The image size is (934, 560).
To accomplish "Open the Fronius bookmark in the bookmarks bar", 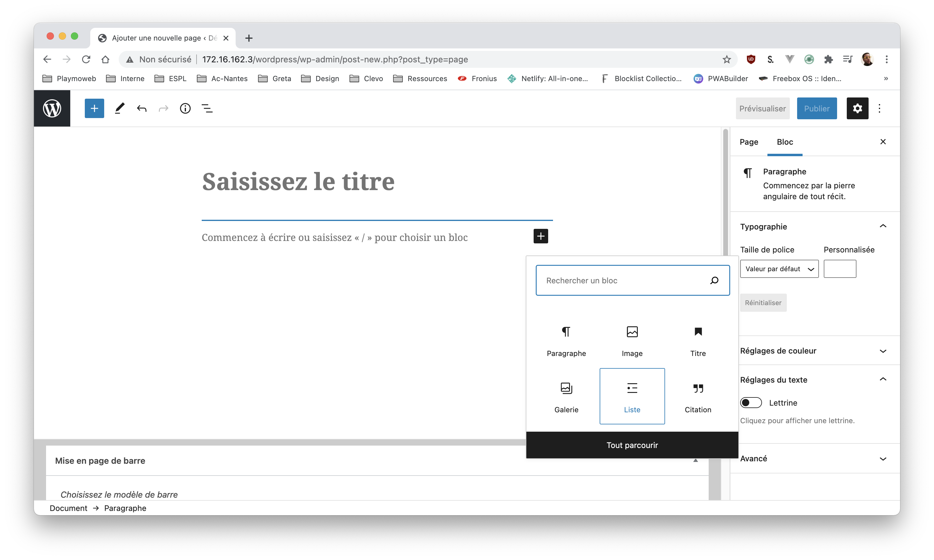I will click(x=477, y=78).
